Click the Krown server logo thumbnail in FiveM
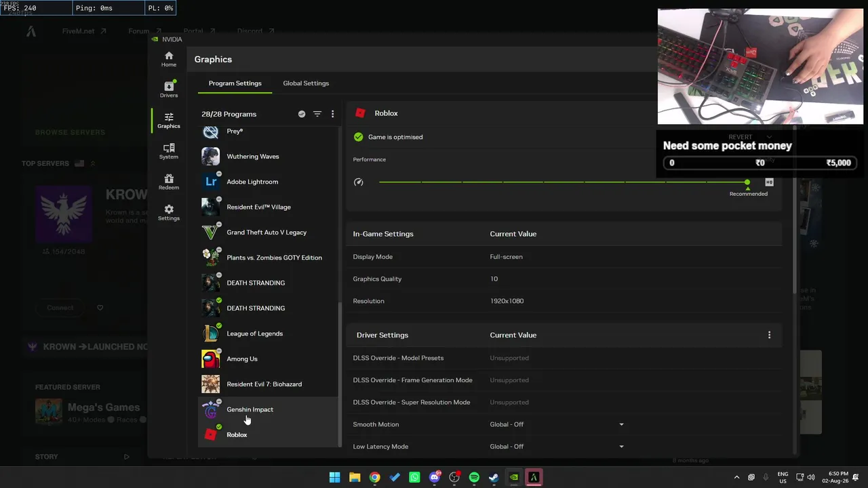The width and height of the screenshot is (868, 488). point(64,213)
